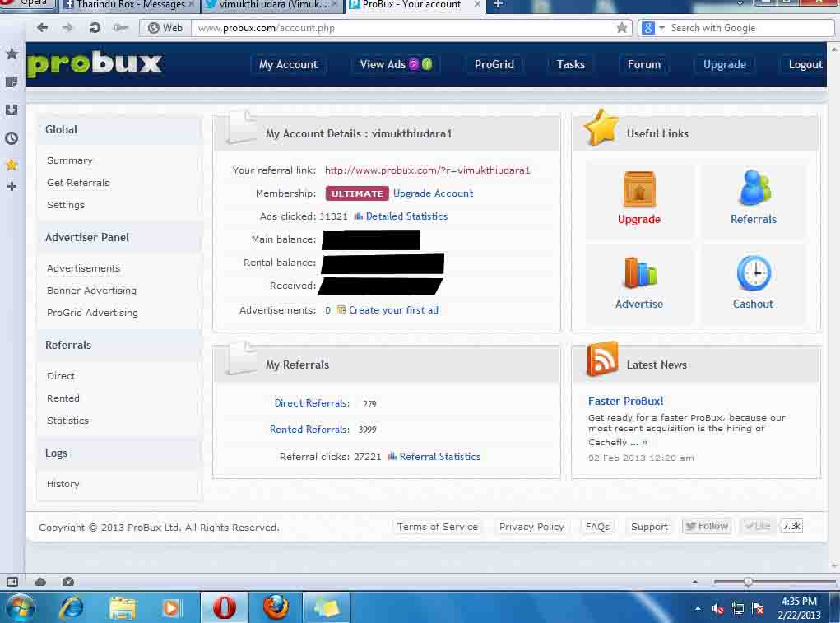
Task: Click the probux logo
Action: pyautogui.click(x=95, y=64)
